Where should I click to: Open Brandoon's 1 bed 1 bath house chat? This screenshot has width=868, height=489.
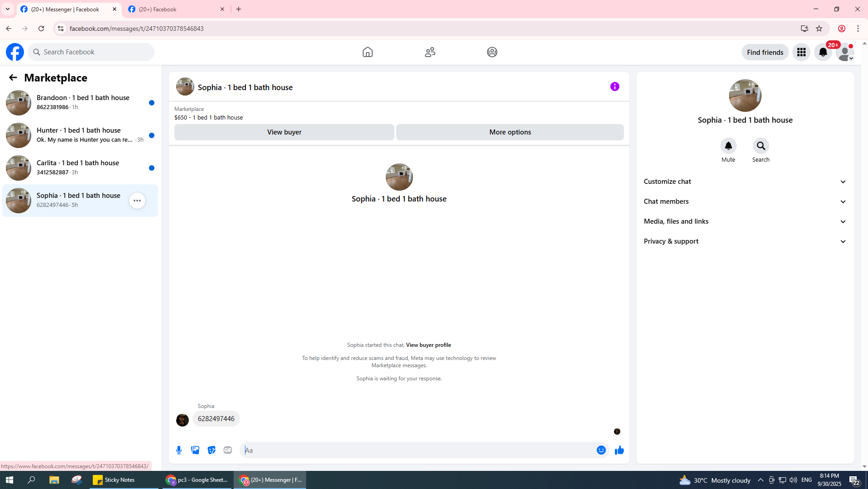tap(80, 102)
